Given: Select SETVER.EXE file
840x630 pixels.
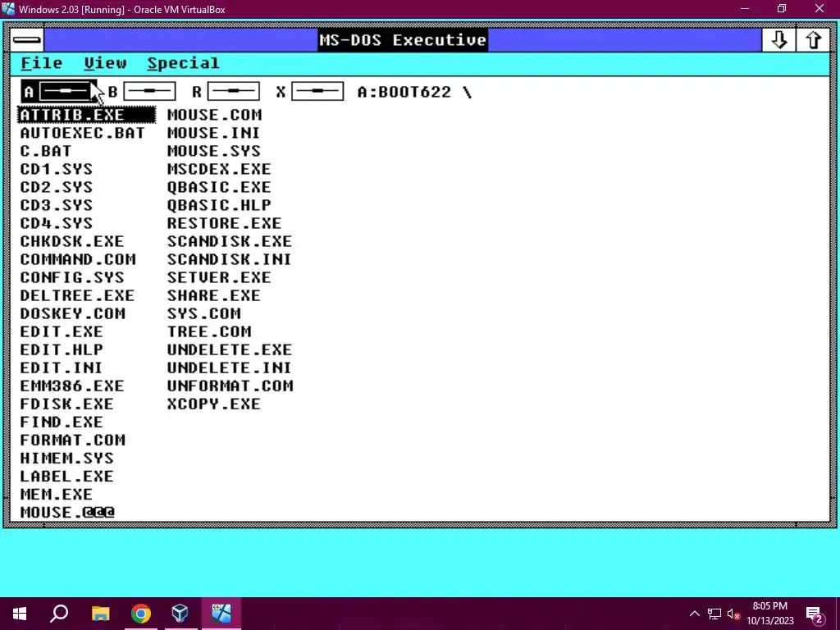Looking at the screenshot, I should click(219, 277).
